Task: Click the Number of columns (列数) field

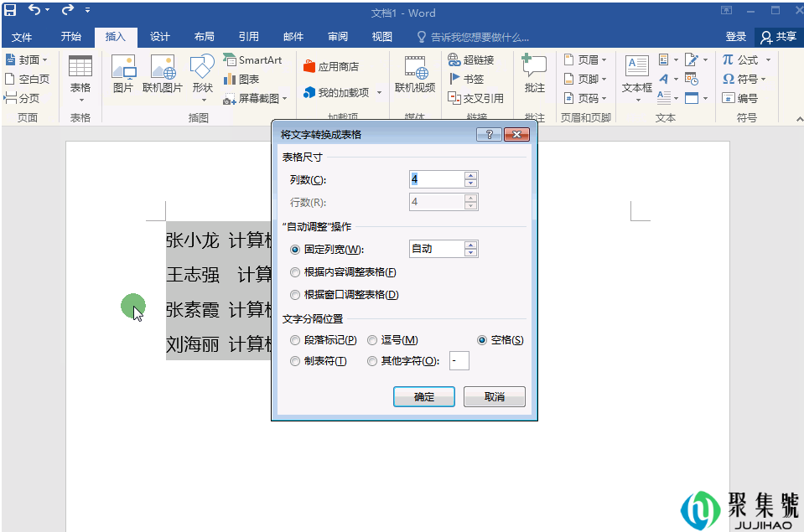Action: tap(437, 179)
